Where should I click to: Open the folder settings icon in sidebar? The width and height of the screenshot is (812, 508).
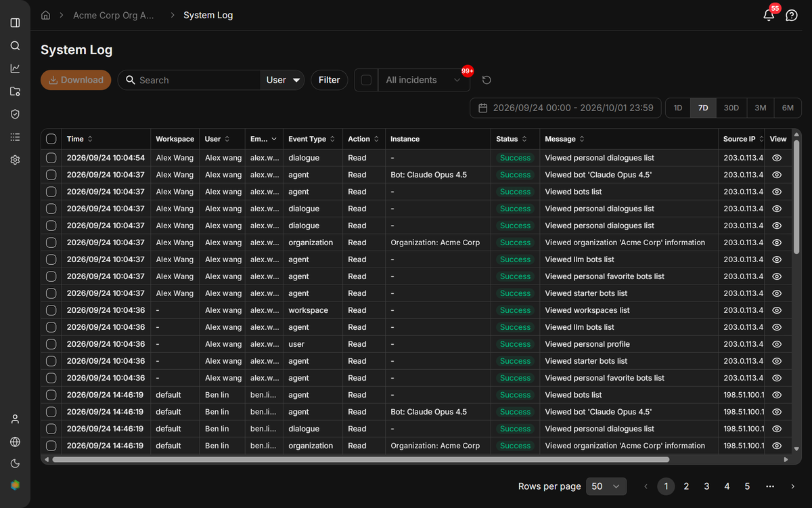pyautogui.click(x=15, y=91)
